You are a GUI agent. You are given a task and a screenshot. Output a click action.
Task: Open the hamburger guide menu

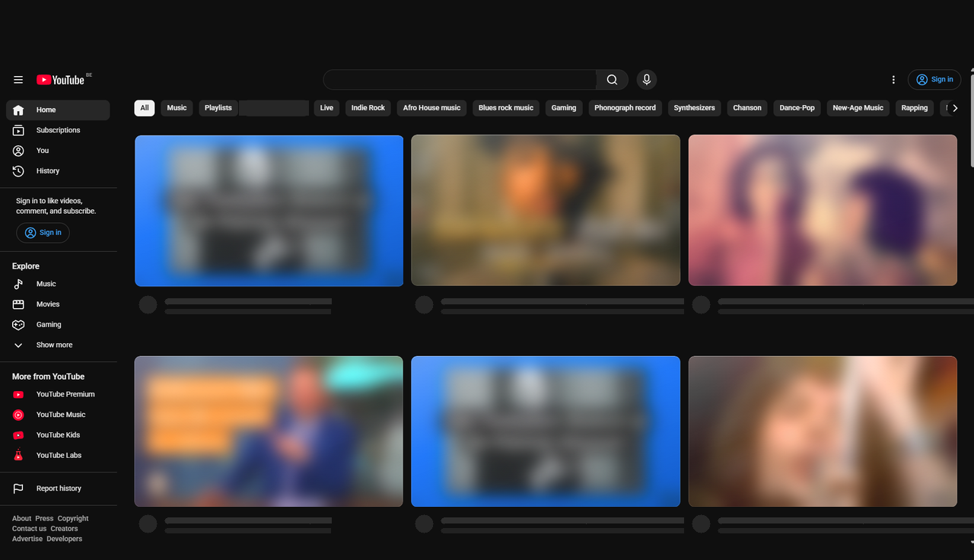point(18,80)
